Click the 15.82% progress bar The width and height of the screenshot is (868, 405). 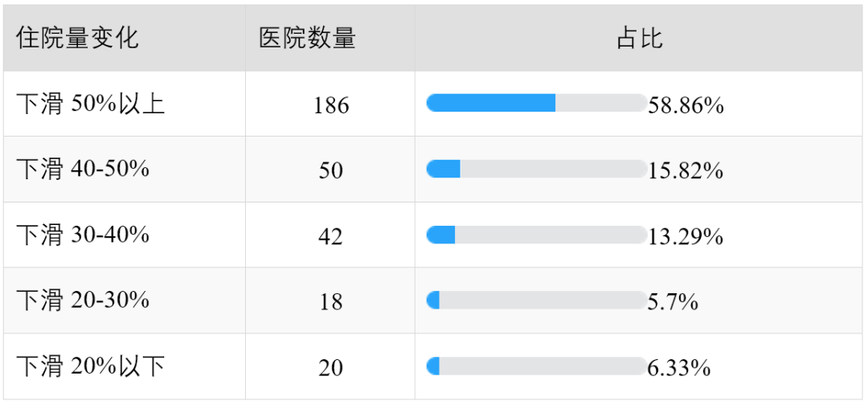(536, 169)
